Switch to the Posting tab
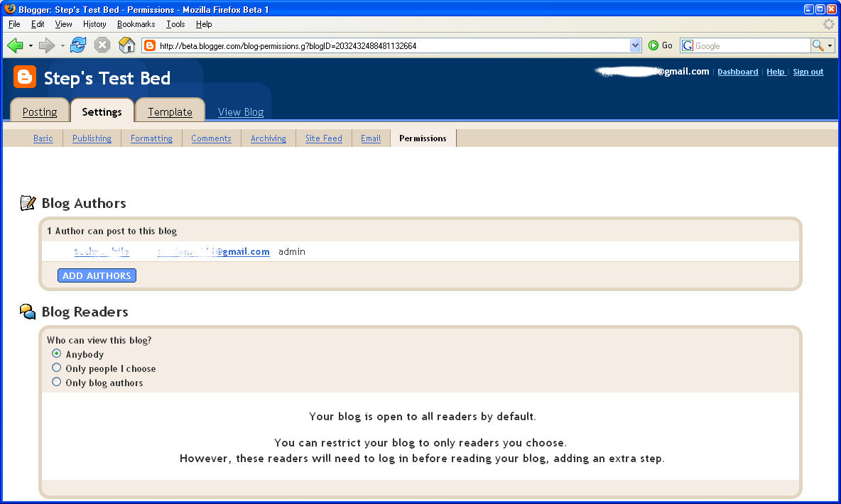 40,111
